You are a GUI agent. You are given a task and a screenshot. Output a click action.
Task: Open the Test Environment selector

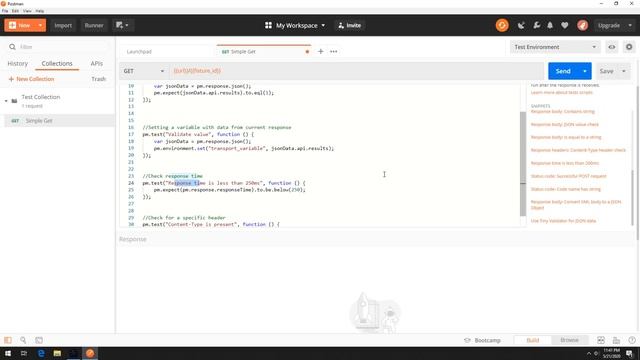[554, 47]
